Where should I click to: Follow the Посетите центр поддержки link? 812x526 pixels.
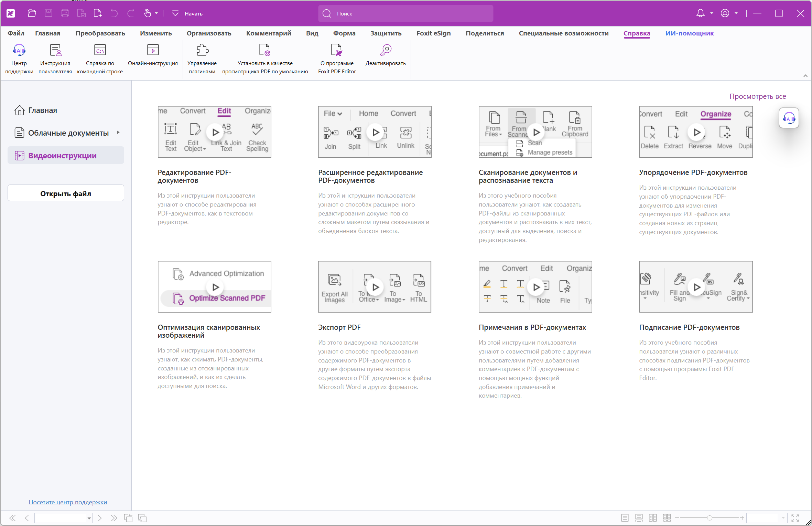coord(68,502)
